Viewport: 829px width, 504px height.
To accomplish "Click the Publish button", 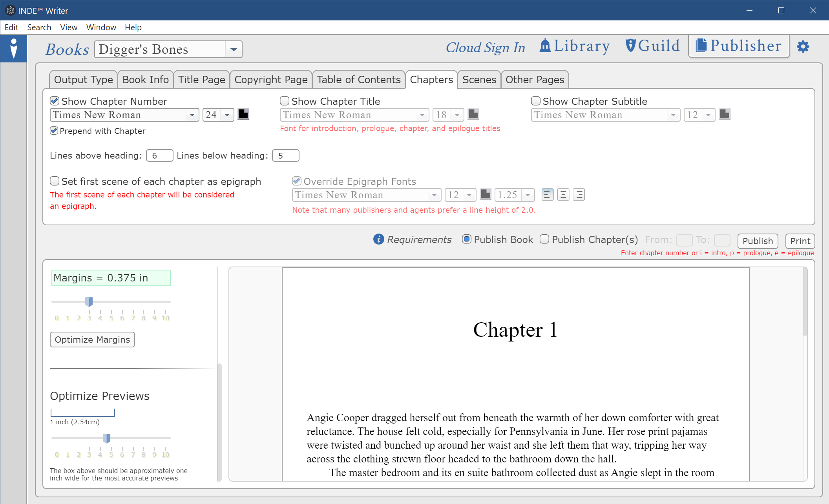I will click(757, 241).
